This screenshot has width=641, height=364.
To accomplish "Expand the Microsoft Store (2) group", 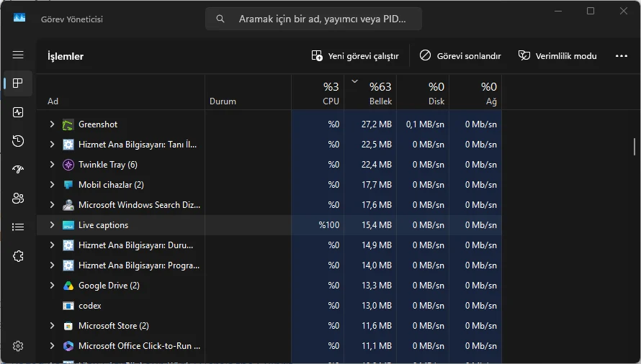I will [52, 325].
